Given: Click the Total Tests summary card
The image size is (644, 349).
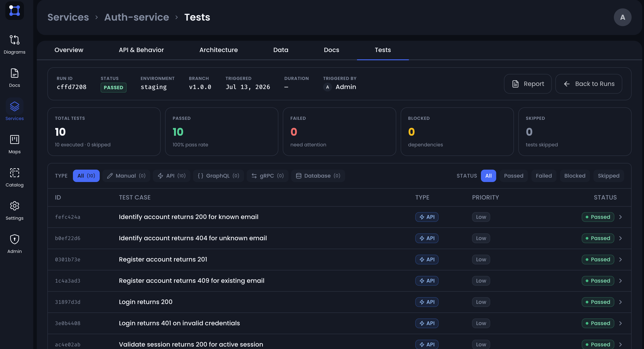Looking at the screenshot, I should point(104,132).
